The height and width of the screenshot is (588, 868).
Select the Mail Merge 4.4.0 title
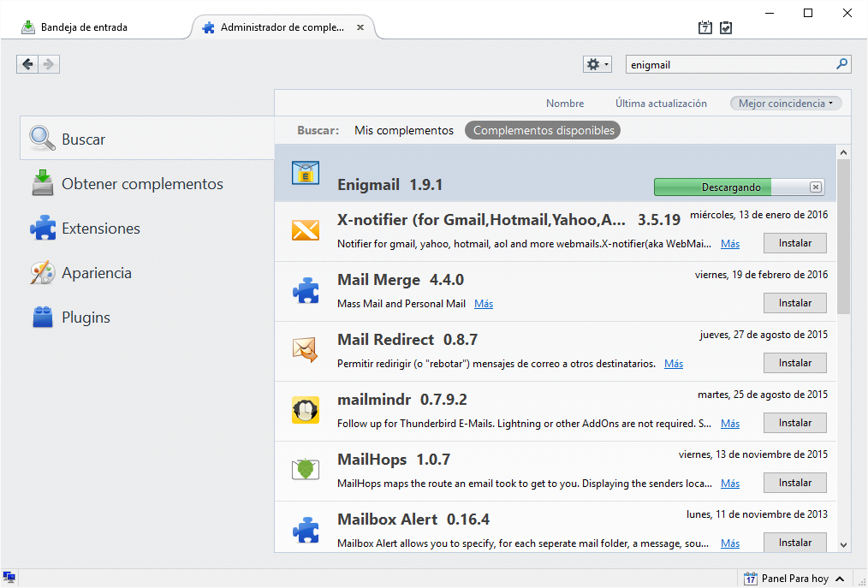[401, 280]
